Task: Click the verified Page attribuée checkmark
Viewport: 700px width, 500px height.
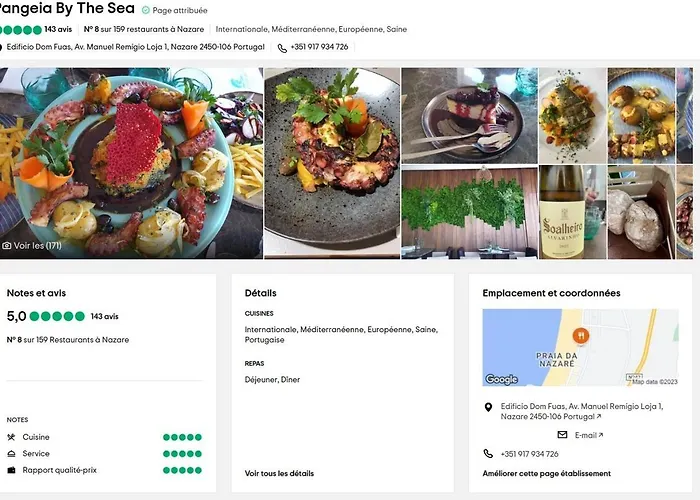Action: pyautogui.click(x=146, y=10)
